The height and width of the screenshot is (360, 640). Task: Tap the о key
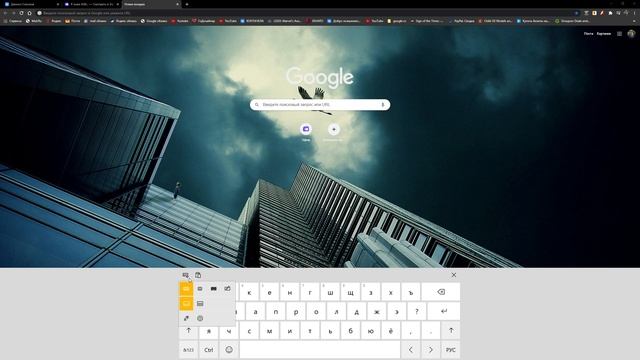(316, 311)
